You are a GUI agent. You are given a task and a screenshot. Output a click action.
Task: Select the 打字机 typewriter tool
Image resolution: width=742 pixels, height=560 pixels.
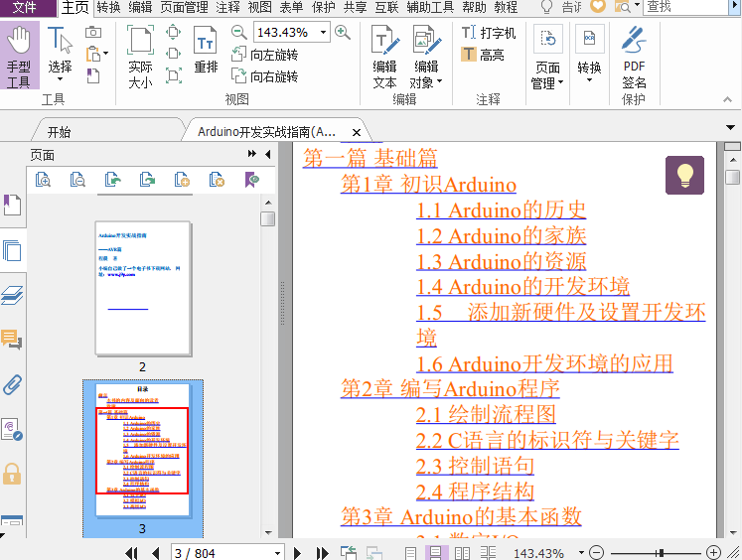coord(489,33)
